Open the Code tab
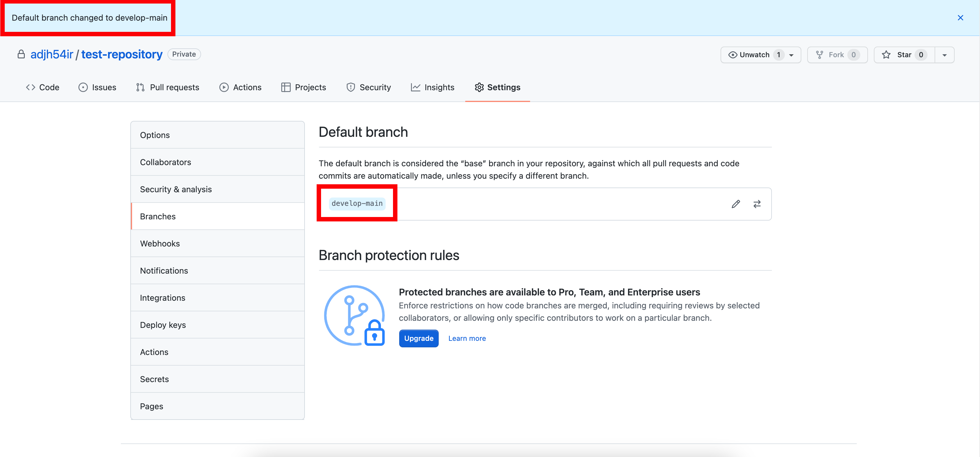 tap(43, 87)
